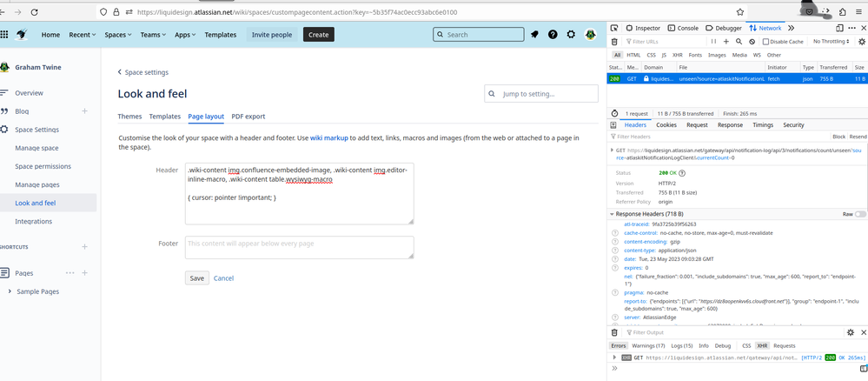Toggle Raw response headers switch
The width and height of the screenshot is (868, 381).
click(860, 214)
